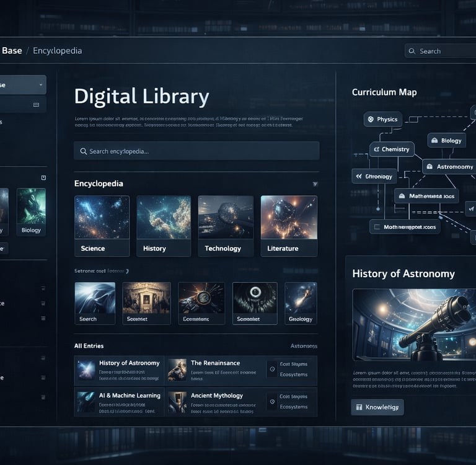Click the AI & Machine Learning entry thumbnail icon
Screen dimensions: 476x465
coord(86,402)
